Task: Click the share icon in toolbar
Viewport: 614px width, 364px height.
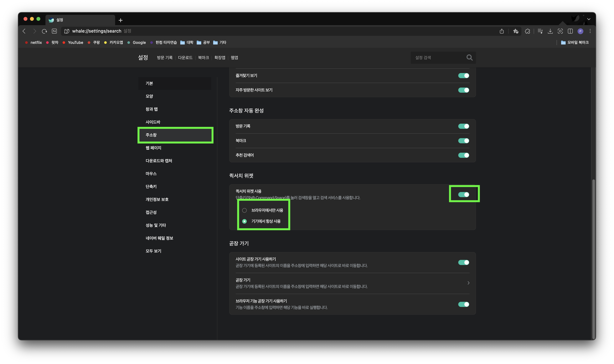Action: (502, 31)
